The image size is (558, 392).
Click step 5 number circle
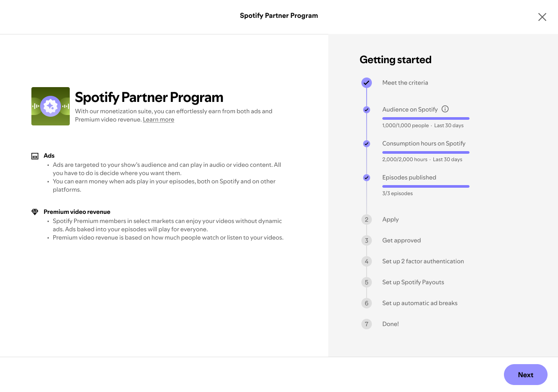pos(367,282)
